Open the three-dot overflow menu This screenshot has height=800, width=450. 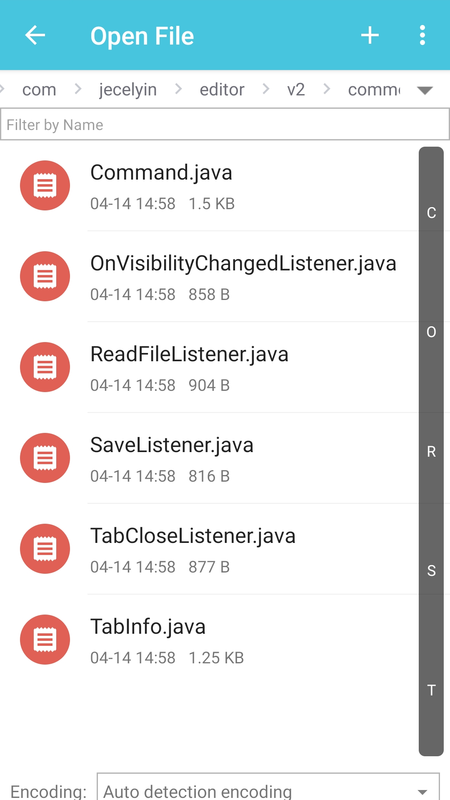pyautogui.click(x=422, y=35)
